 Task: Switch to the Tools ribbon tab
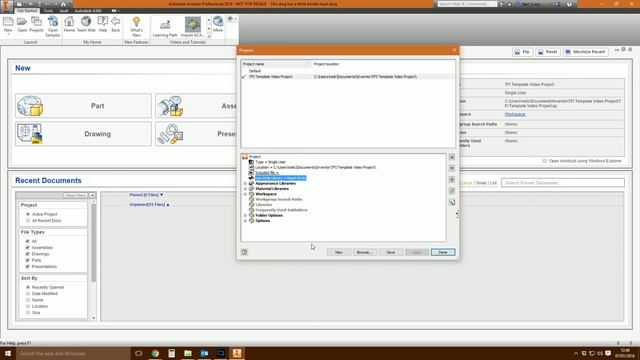[48, 11]
